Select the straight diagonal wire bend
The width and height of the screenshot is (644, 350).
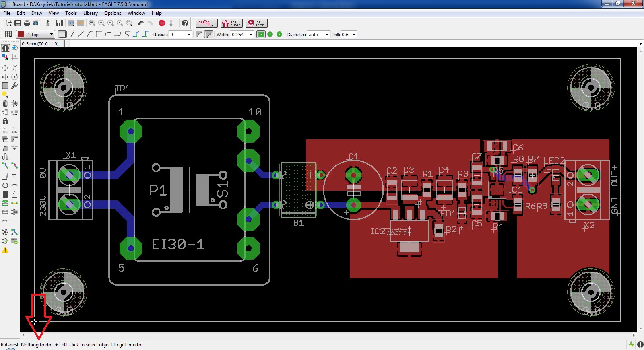click(80, 34)
